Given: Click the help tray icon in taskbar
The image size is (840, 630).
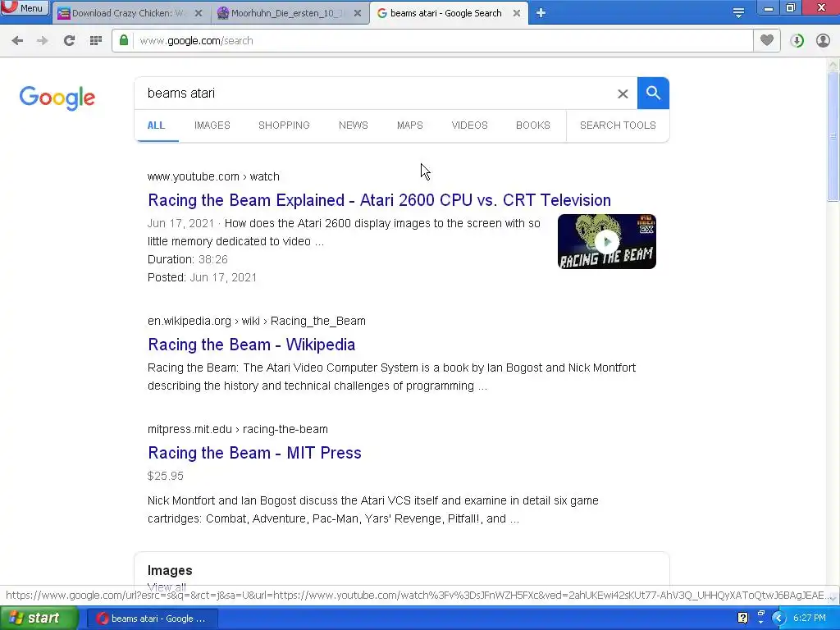Looking at the screenshot, I should (742, 619).
